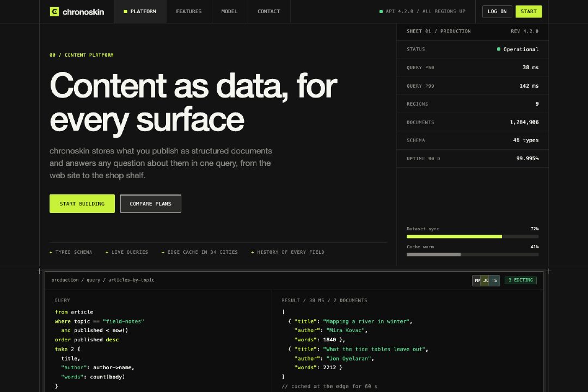This screenshot has height=392, width=588.
Task: Open the CONTACT nav tab
Action: 269,11
